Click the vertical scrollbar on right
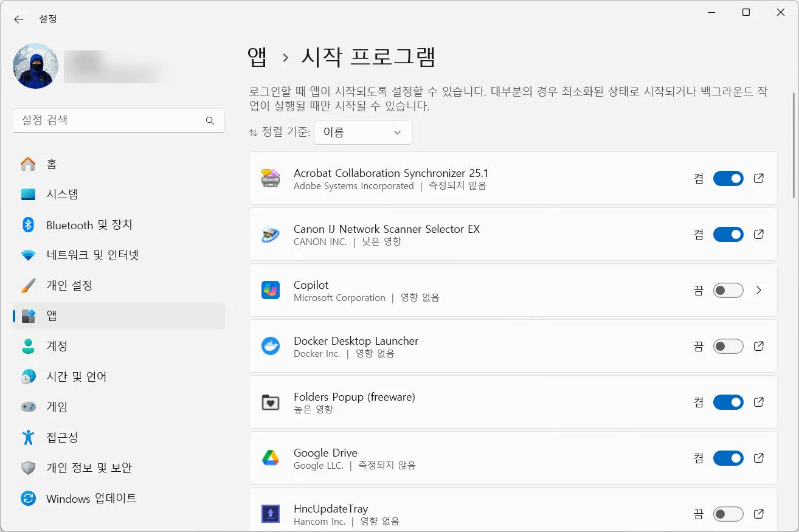The height and width of the screenshot is (532, 799). [x=794, y=145]
